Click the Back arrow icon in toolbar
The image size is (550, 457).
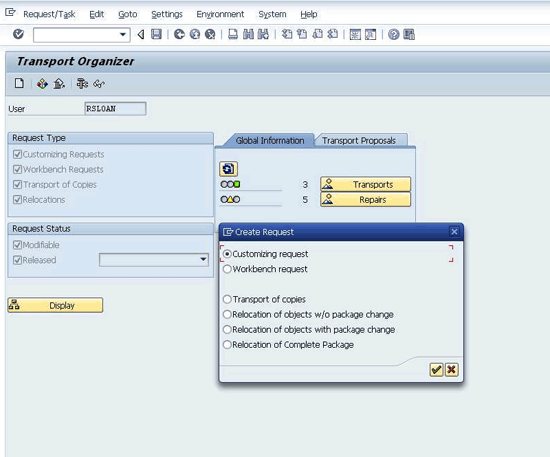tap(141, 34)
